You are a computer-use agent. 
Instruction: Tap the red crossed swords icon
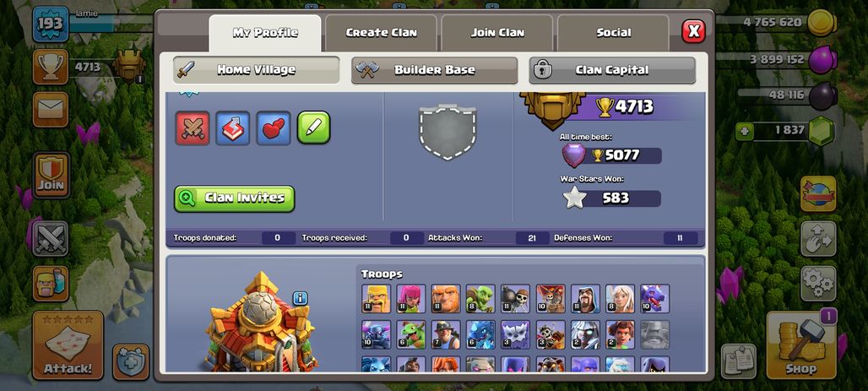point(193,128)
